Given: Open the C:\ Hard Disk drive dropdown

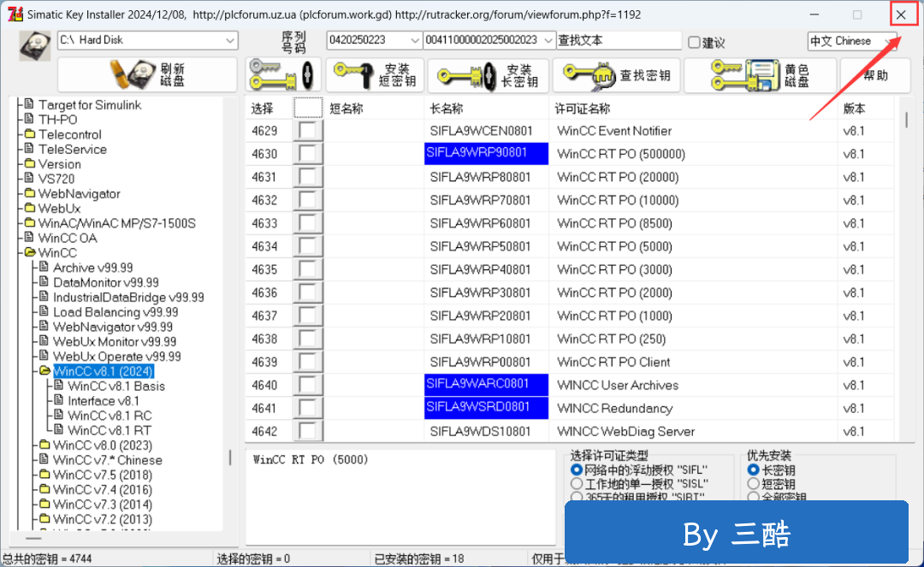Looking at the screenshot, I should (230, 40).
